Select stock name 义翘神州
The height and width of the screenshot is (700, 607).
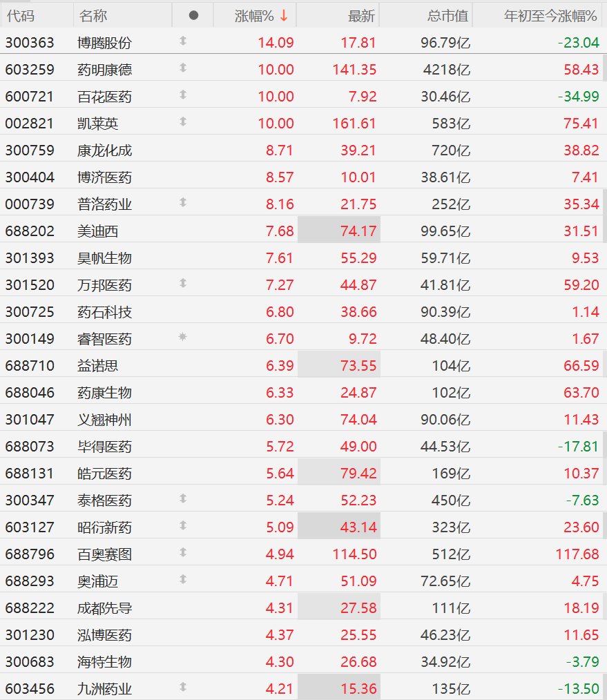(104, 419)
